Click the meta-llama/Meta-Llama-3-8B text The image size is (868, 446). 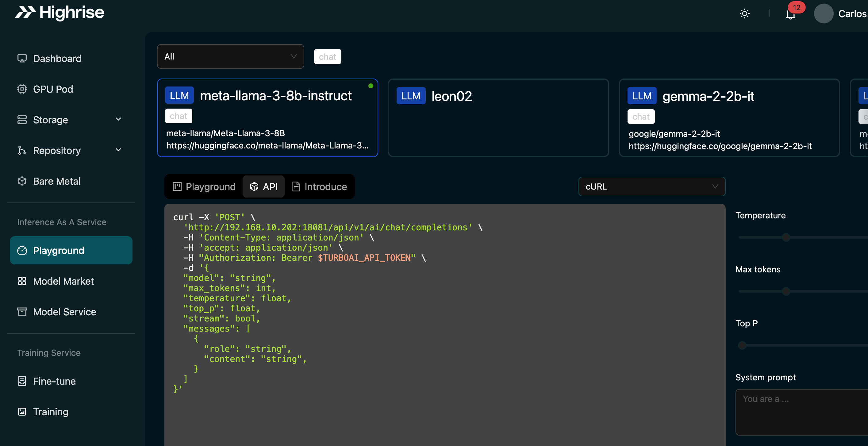[225, 133]
